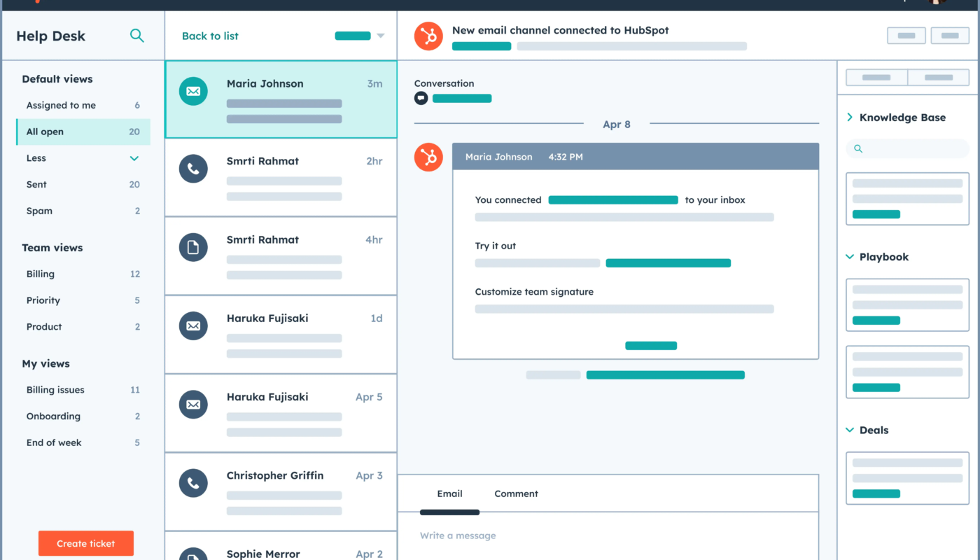The height and width of the screenshot is (560, 980).
Task: Open the Help Desk search icon
Action: [x=137, y=36]
